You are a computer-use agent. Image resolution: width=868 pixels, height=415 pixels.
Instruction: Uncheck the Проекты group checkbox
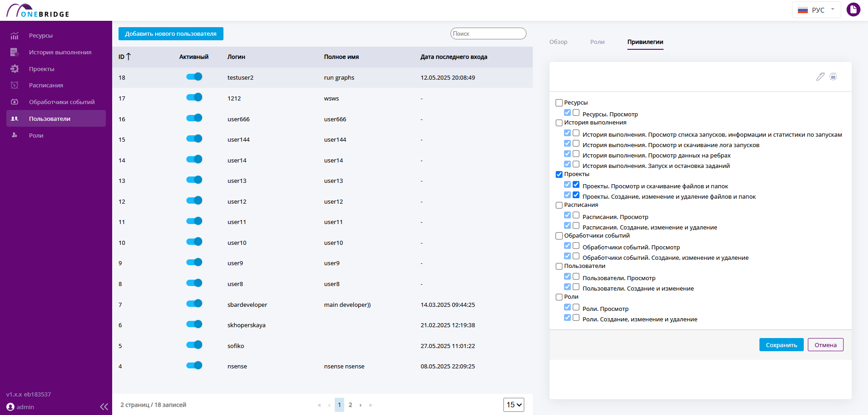(559, 174)
